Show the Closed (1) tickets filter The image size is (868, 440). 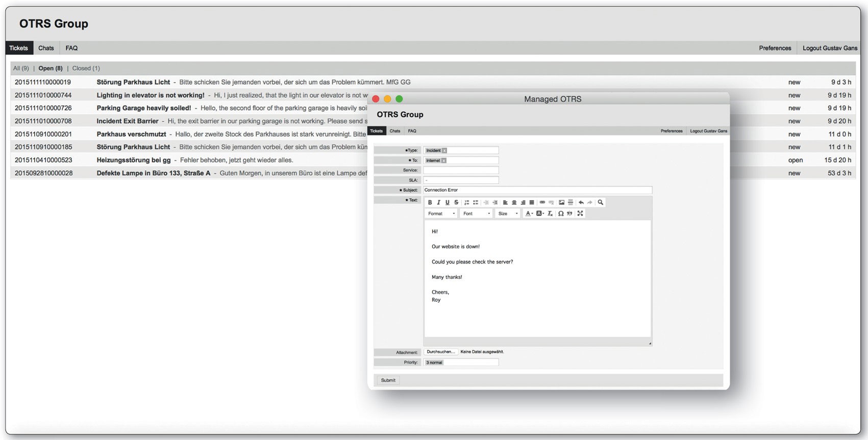coord(86,68)
